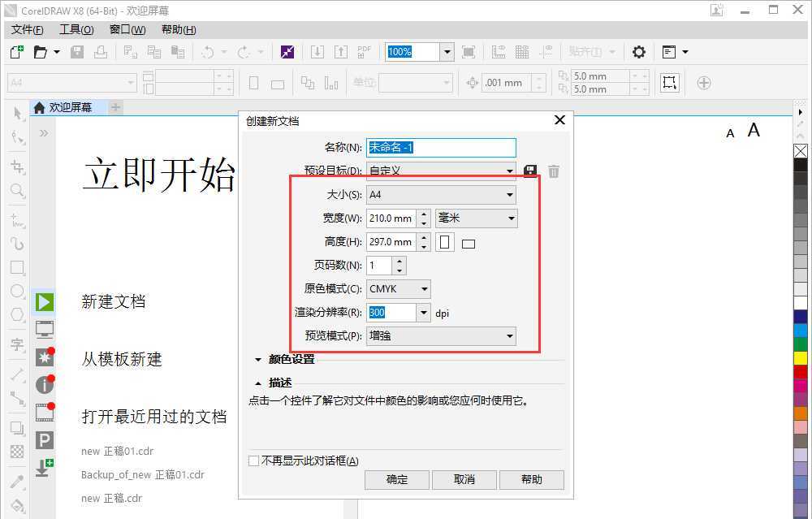
Task: Save the document preset with the floppy icon
Action: (x=530, y=171)
